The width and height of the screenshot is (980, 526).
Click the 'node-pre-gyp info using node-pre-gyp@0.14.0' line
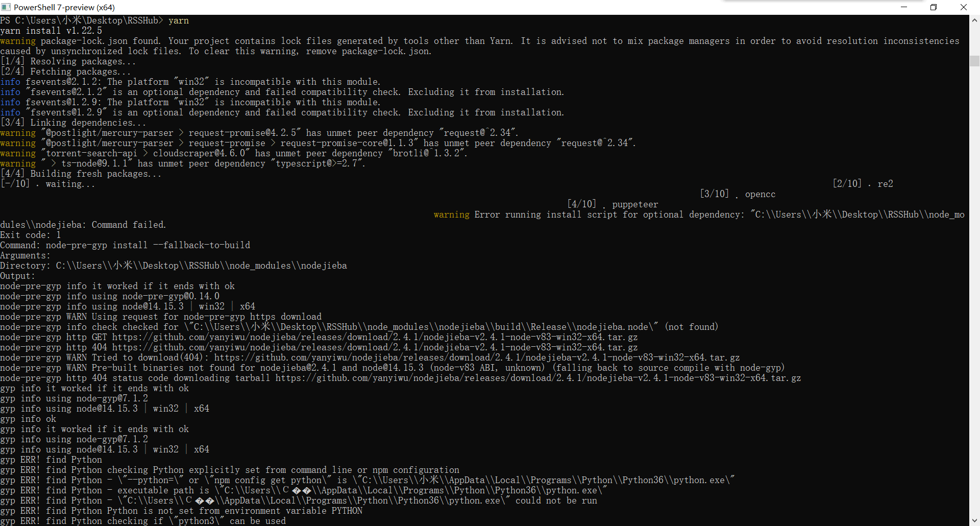(x=110, y=296)
